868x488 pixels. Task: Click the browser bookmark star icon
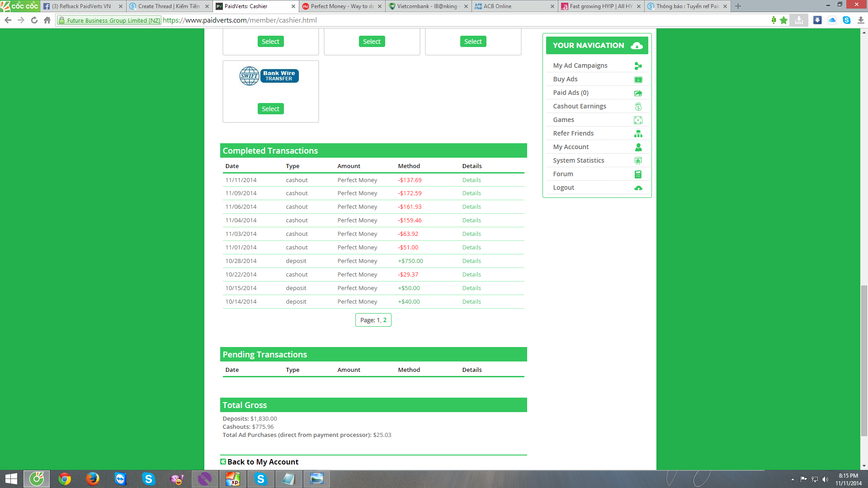783,20
